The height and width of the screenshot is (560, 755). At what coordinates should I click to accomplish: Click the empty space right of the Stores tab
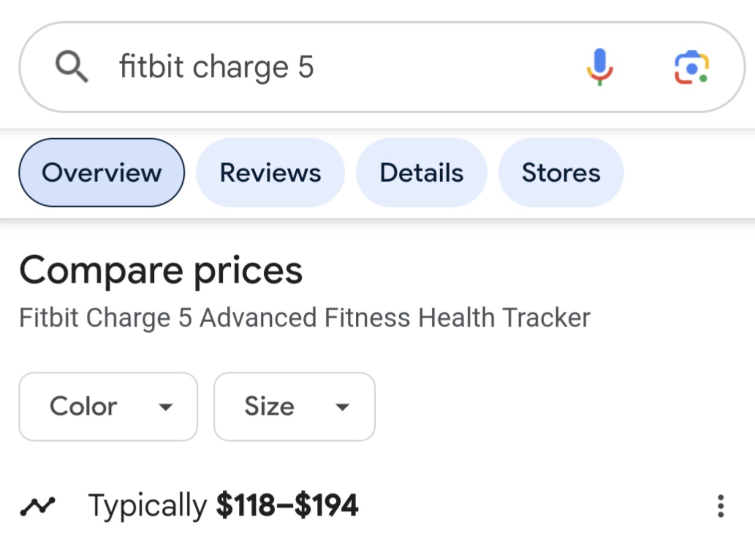click(689, 173)
